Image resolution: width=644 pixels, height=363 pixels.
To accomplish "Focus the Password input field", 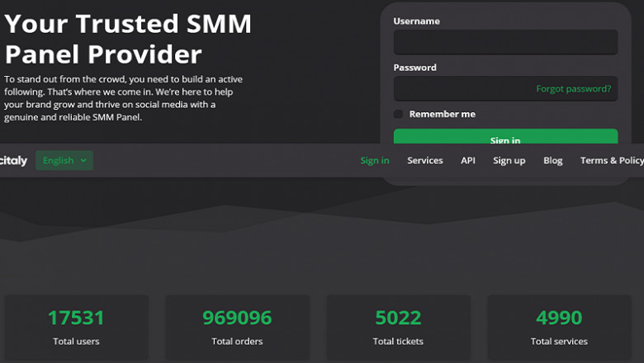I will (x=462, y=88).
